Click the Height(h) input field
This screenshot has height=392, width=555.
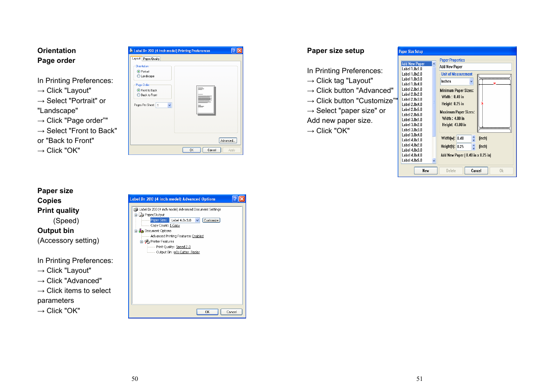(x=464, y=147)
